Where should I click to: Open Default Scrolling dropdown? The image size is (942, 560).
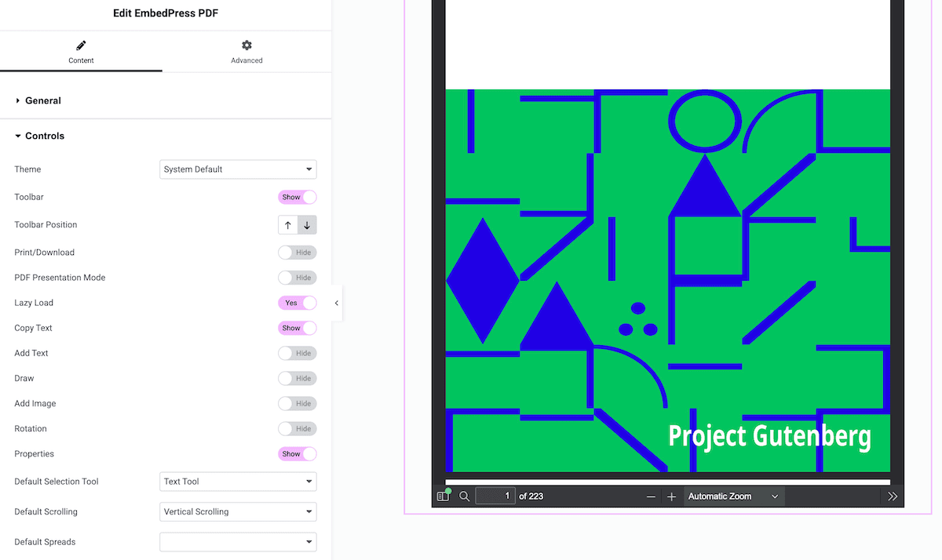238,511
